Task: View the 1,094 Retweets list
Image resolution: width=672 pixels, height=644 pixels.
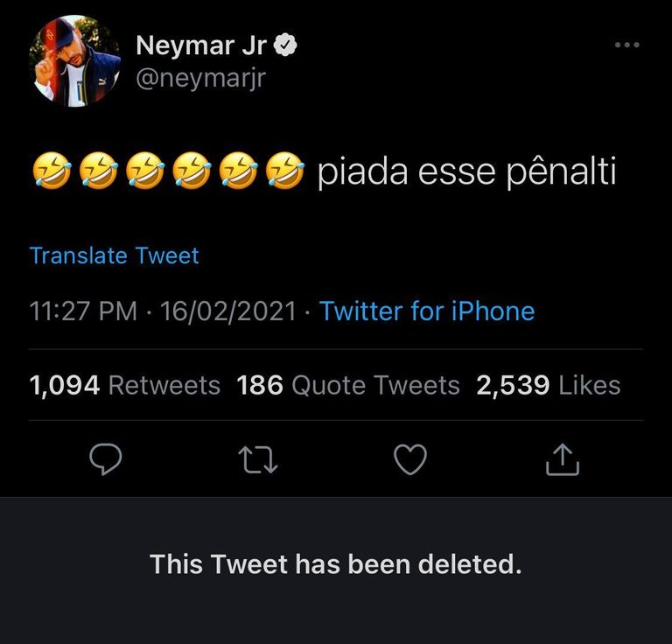Action: (124, 385)
